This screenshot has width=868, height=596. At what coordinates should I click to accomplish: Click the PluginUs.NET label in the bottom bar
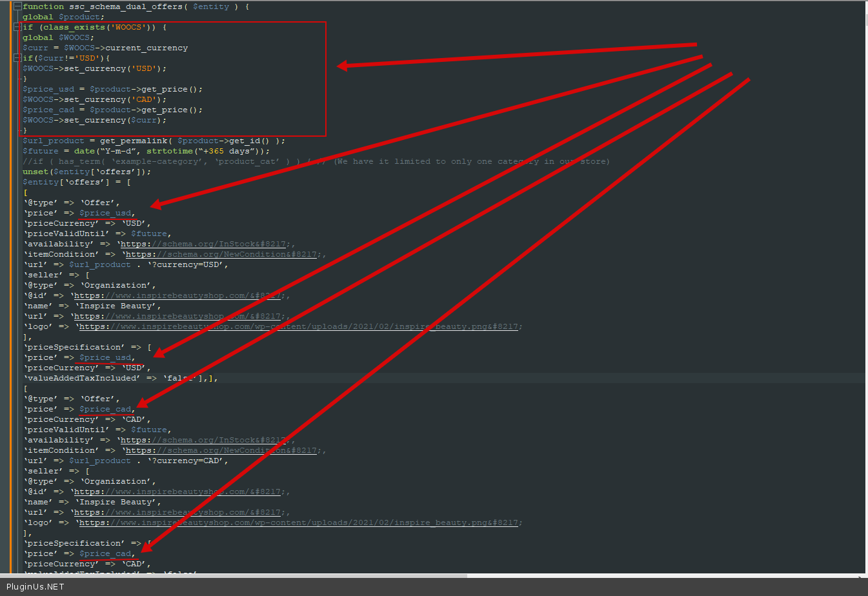tap(35, 586)
